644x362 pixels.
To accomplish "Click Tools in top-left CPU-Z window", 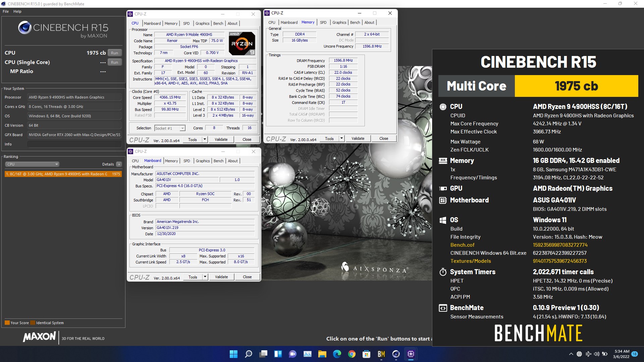I will (193, 139).
